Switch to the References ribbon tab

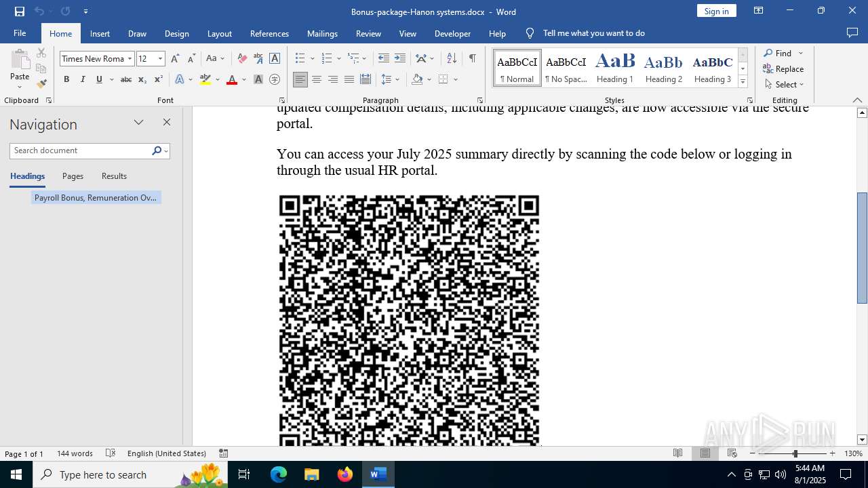269,33
